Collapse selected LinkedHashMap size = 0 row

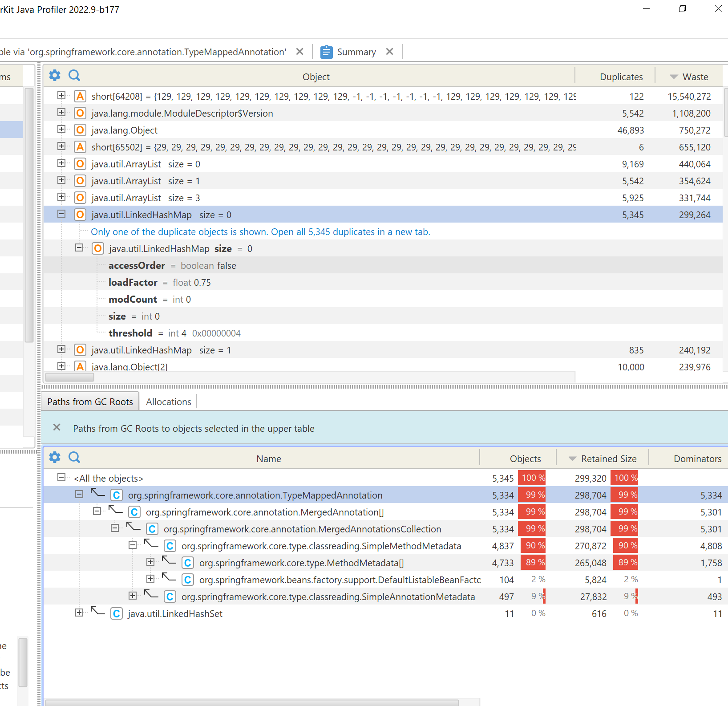pyautogui.click(x=61, y=214)
